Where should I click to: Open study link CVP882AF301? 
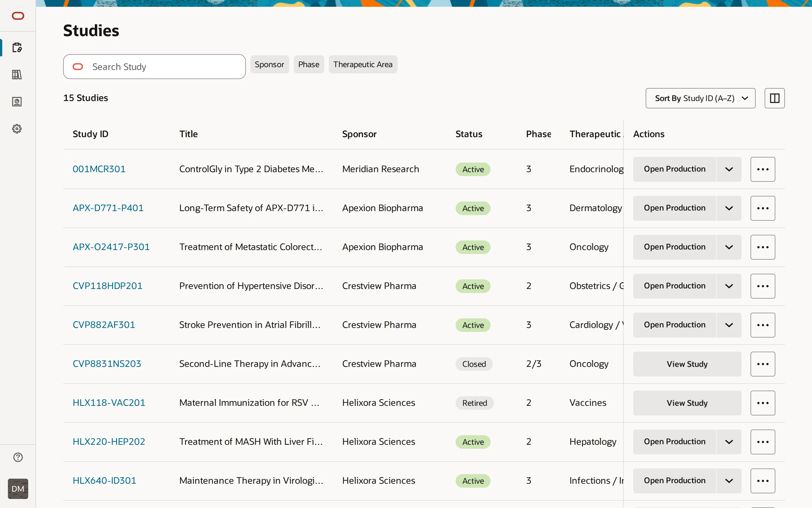tap(104, 325)
